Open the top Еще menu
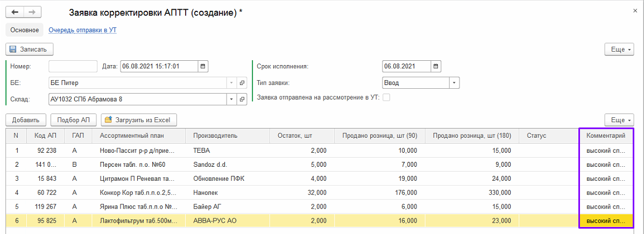This screenshot has width=644, height=234. tap(619, 49)
